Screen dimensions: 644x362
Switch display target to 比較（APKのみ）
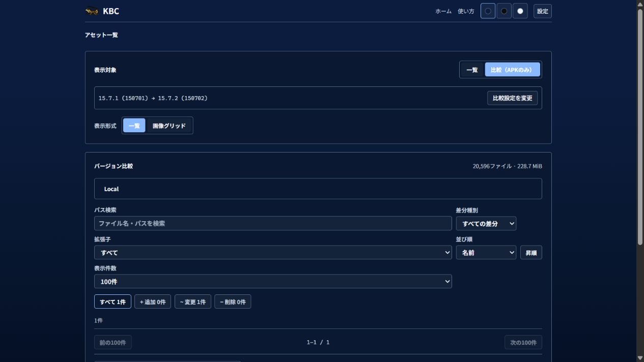[512, 70]
